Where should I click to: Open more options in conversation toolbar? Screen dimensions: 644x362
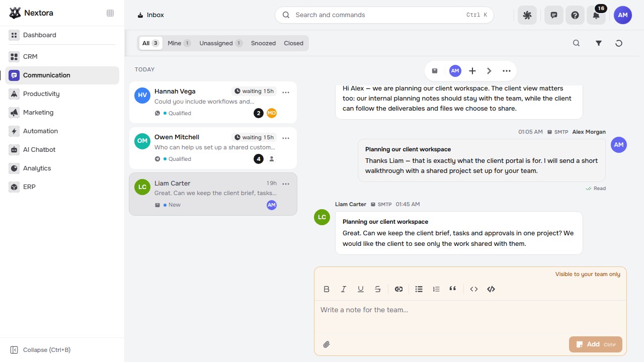(507, 71)
